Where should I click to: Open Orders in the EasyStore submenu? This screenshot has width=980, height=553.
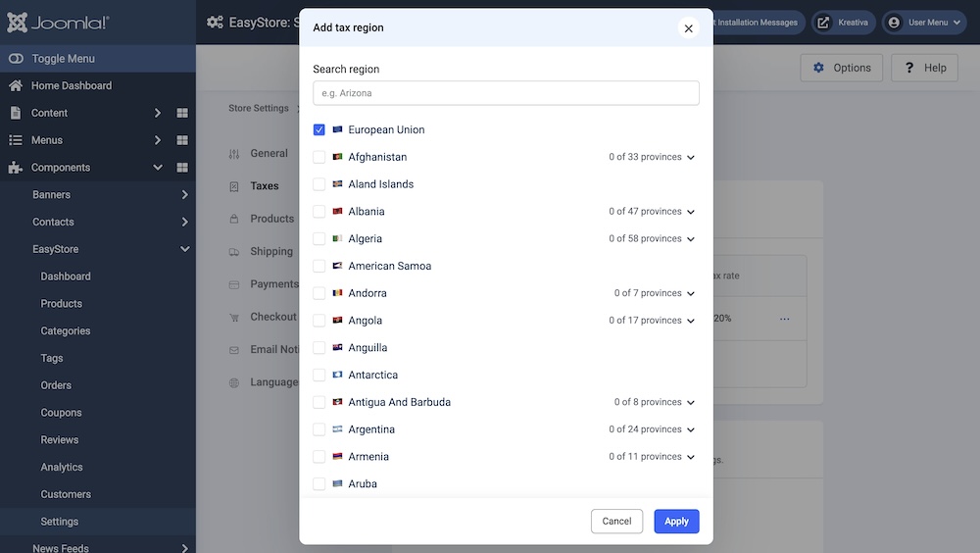coord(56,385)
